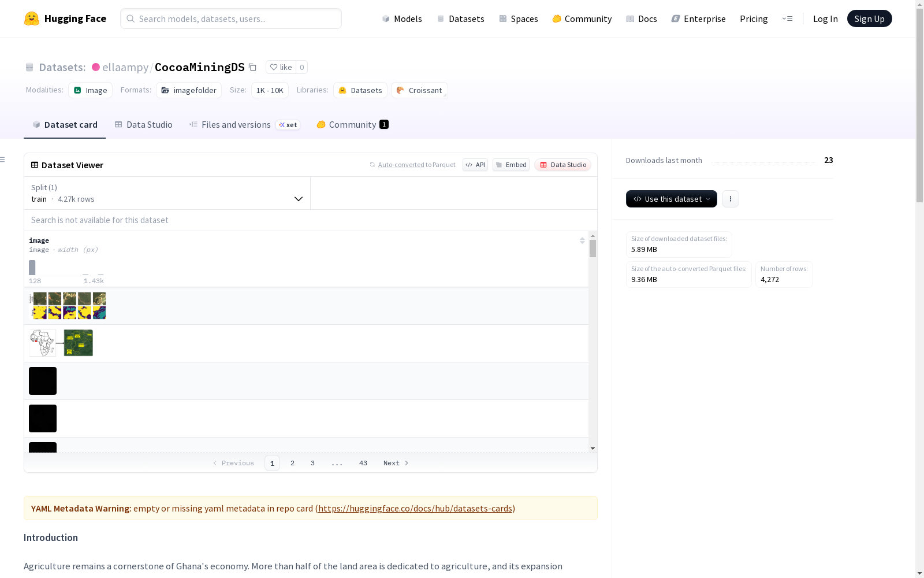Focus the search models input field
This screenshot has width=924, height=578.
tap(231, 18)
